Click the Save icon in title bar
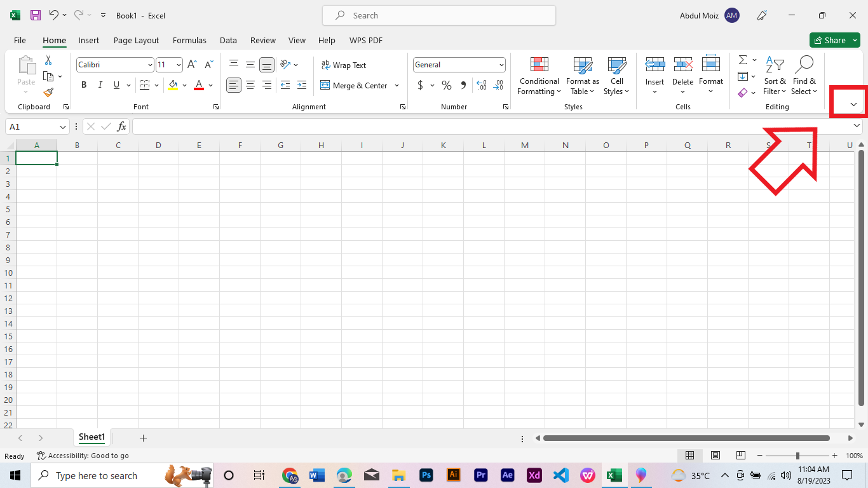The height and width of the screenshot is (488, 868). [36, 15]
